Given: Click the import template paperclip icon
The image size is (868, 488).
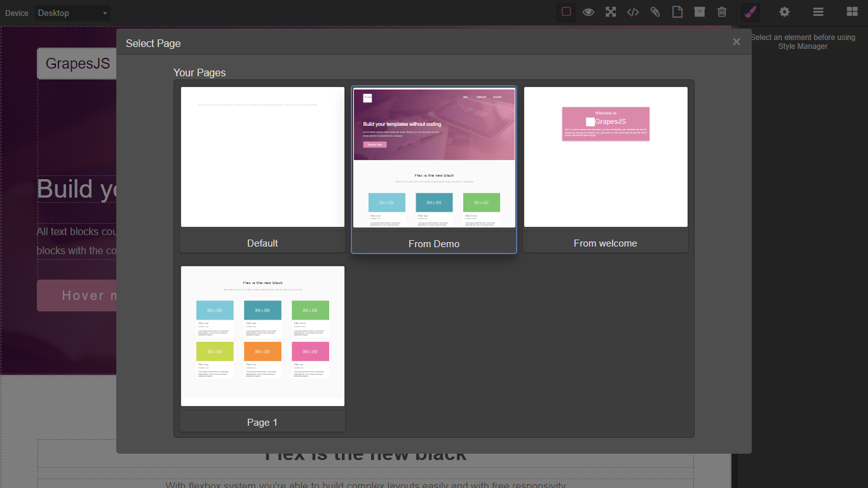Looking at the screenshot, I should click(x=655, y=12).
